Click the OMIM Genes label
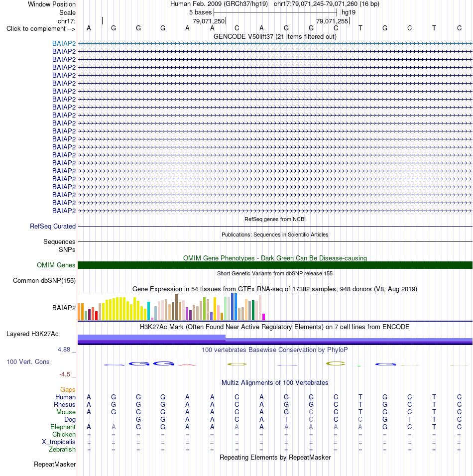Image resolution: width=473 pixels, height=476 pixels. pyautogui.click(x=56, y=265)
